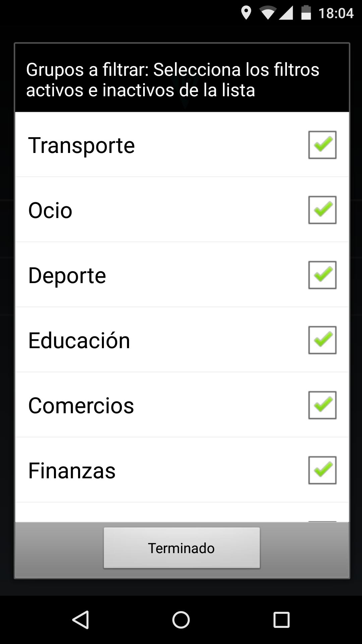Select the Ocio list label
This screenshot has width=362, height=644.
[x=50, y=210]
